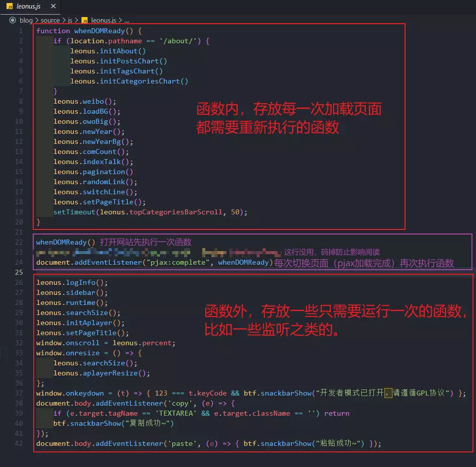Open the blog breadcrumb folder
Screen dimensions: 476x467
(x=26, y=20)
